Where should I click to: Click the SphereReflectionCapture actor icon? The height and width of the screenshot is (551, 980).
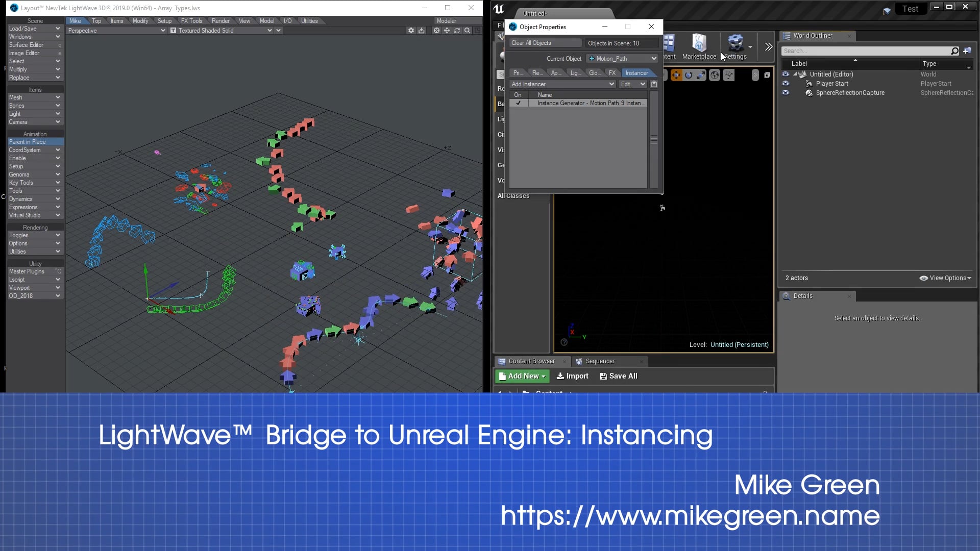(x=809, y=93)
